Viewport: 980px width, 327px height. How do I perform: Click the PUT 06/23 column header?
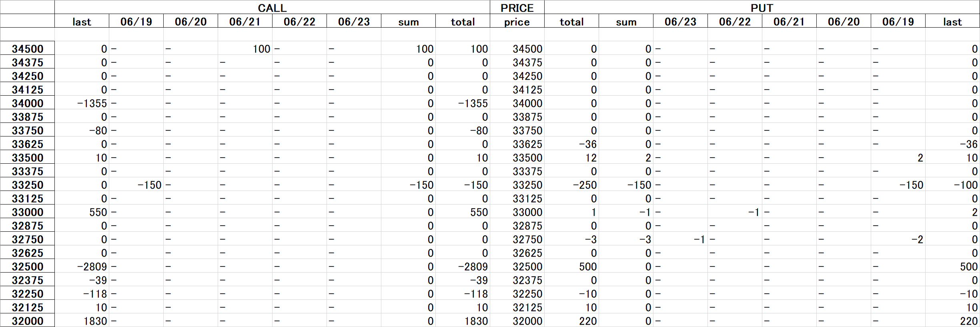click(x=680, y=22)
